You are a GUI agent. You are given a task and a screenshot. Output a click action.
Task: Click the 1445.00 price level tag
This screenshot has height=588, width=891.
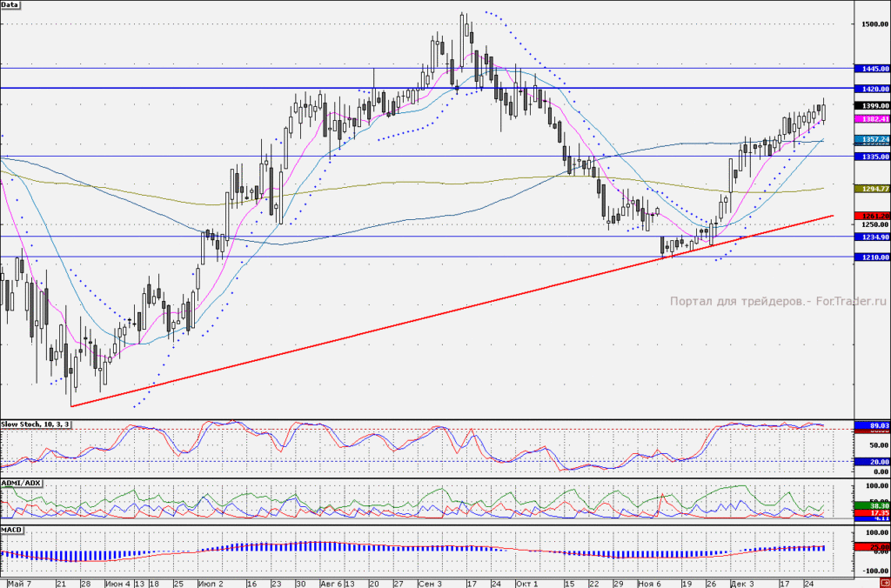[872, 68]
